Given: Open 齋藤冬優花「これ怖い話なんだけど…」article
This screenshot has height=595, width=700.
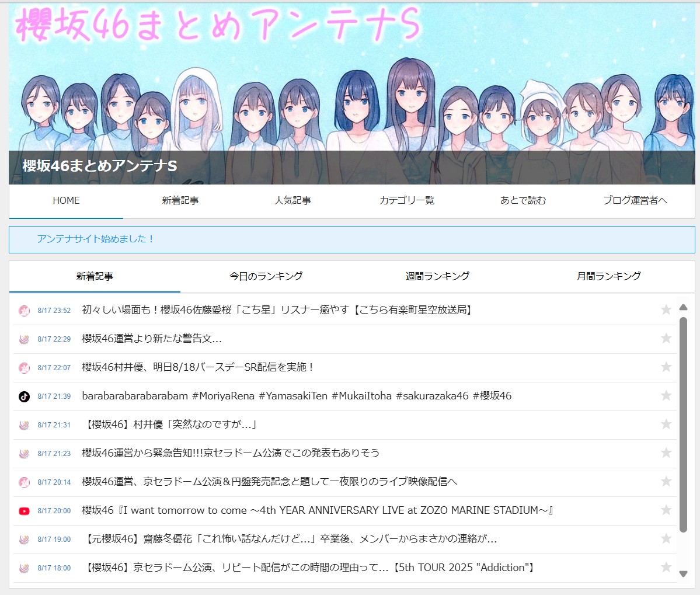Looking at the screenshot, I should (x=291, y=539).
